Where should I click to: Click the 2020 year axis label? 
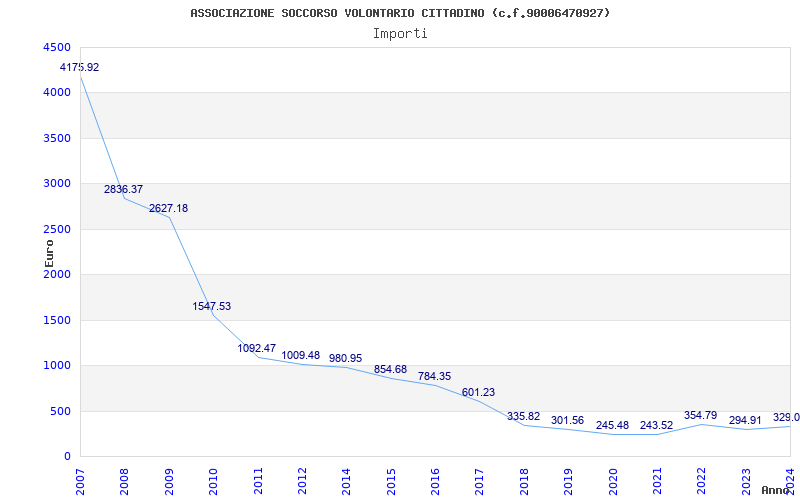[613, 481]
